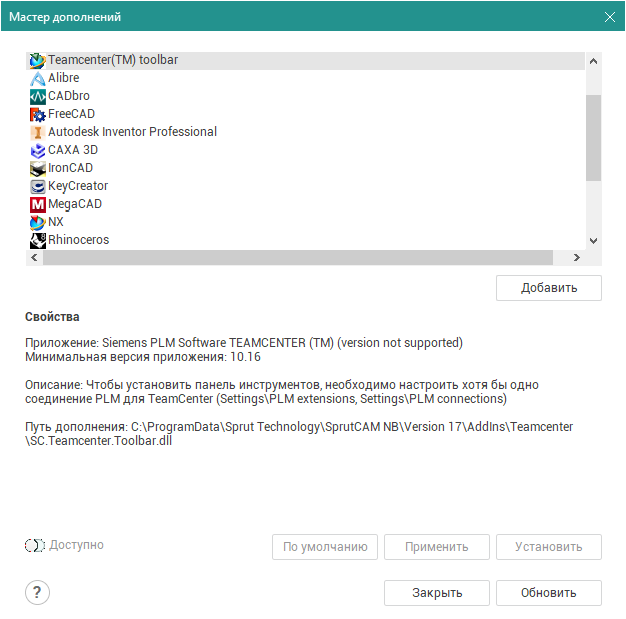Click the Добавить button
This screenshot has width=626, height=619.
point(549,288)
